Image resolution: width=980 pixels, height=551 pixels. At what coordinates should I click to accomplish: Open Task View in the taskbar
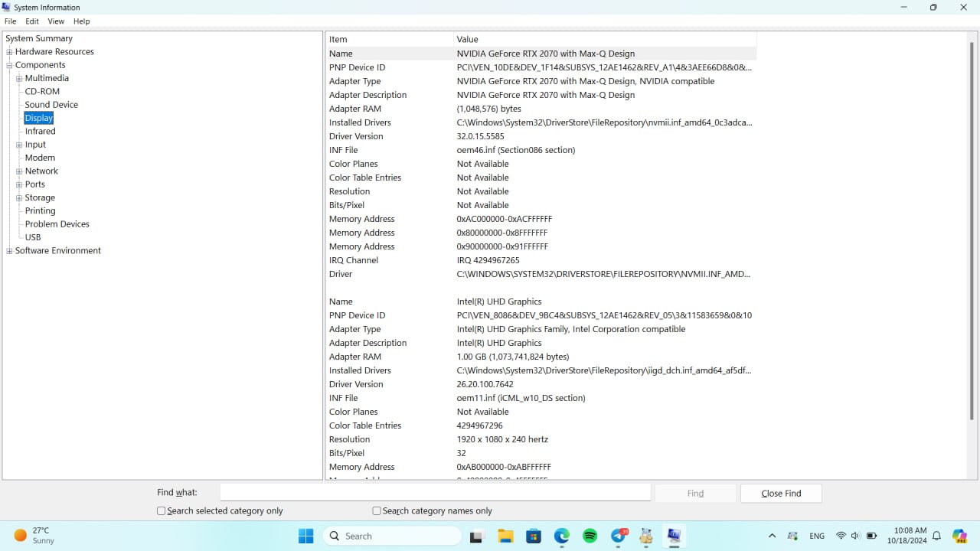[x=477, y=536]
